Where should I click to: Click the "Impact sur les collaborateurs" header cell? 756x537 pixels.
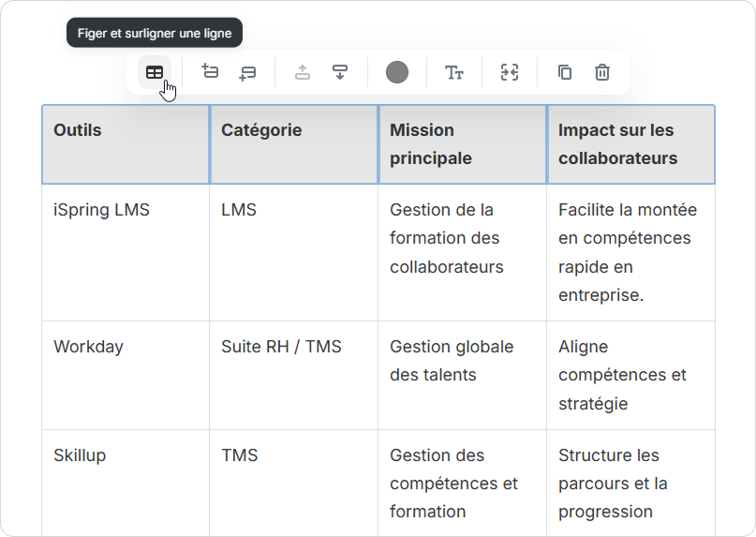click(630, 144)
